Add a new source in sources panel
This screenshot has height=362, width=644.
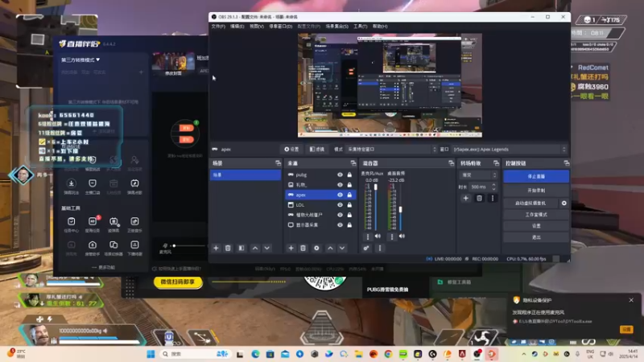(x=291, y=248)
